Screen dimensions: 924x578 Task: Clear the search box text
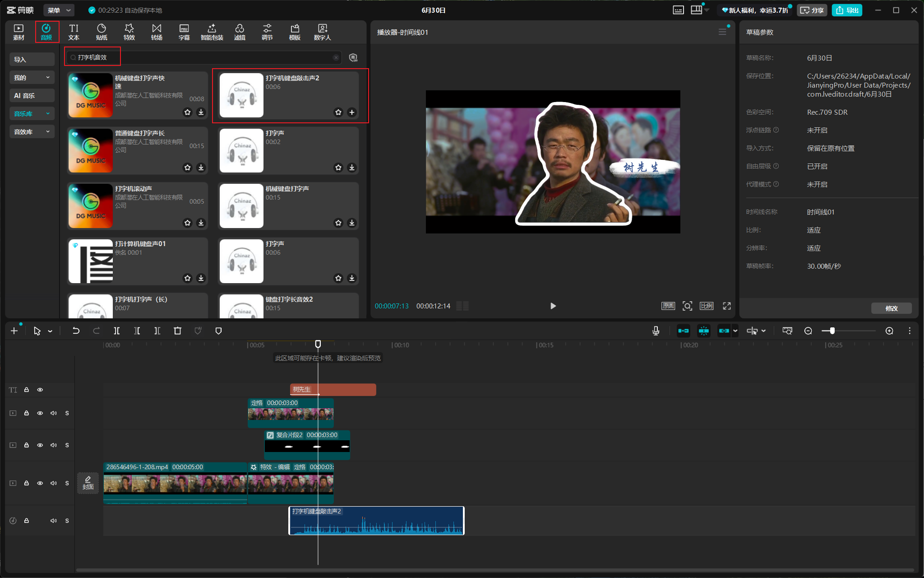click(336, 57)
